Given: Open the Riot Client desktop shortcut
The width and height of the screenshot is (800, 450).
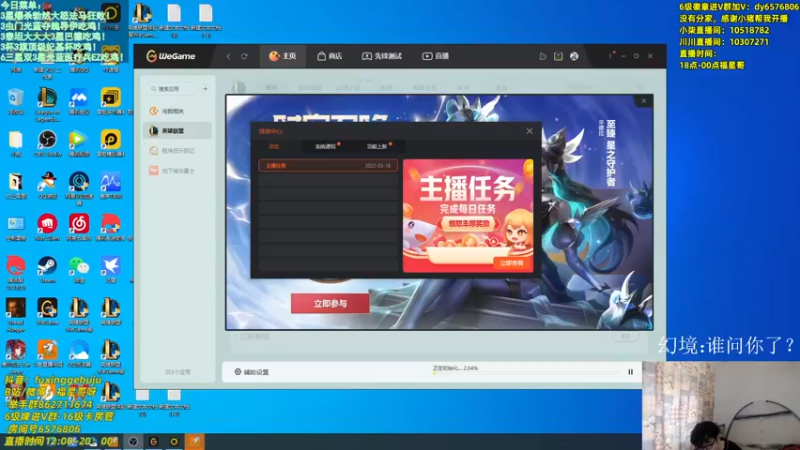Looking at the screenshot, I should click(x=47, y=227).
